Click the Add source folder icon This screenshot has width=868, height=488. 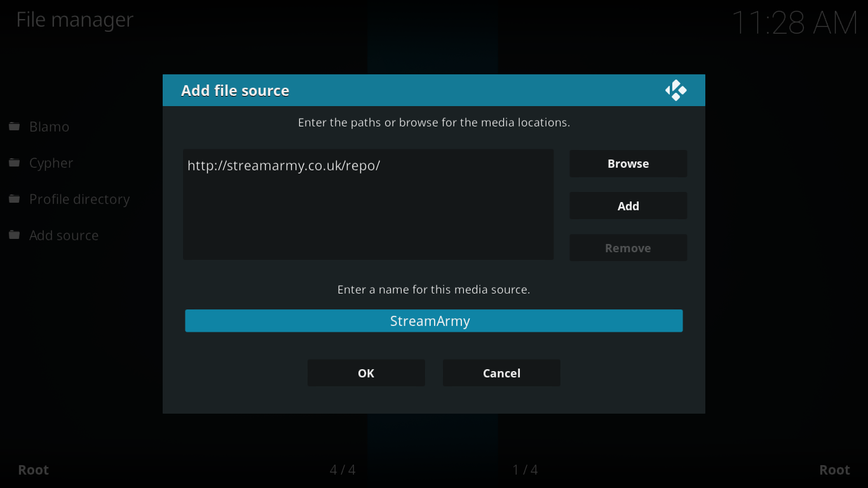click(x=13, y=235)
